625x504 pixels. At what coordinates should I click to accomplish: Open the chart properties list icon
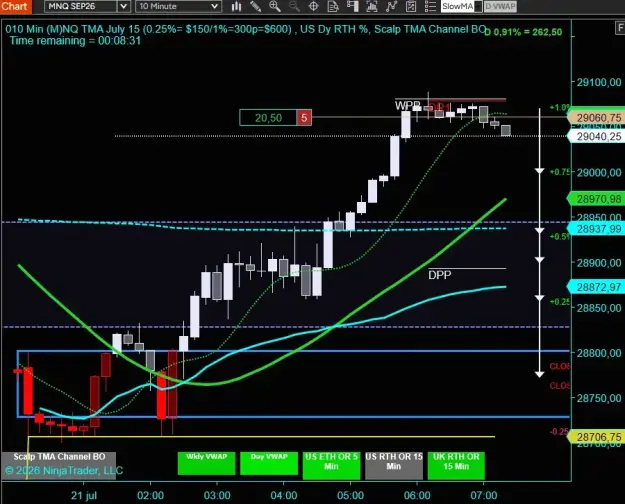pyautogui.click(x=430, y=6)
